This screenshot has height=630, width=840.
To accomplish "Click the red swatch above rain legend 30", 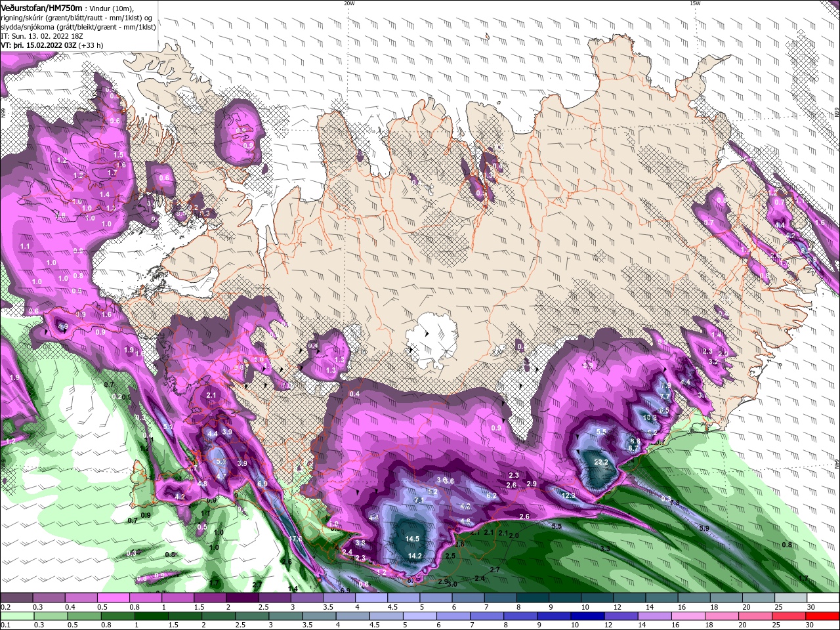I will pyautogui.click(x=824, y=616).
